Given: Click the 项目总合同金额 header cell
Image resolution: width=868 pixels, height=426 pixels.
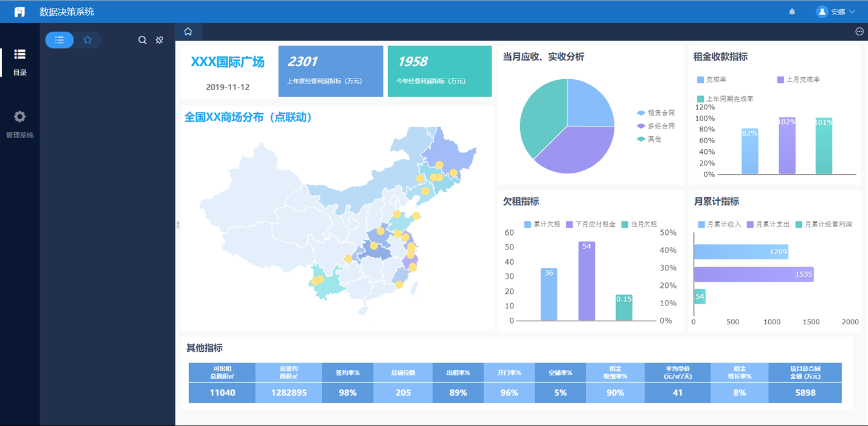Looking at the screenshot, I should tap(805, 372).
